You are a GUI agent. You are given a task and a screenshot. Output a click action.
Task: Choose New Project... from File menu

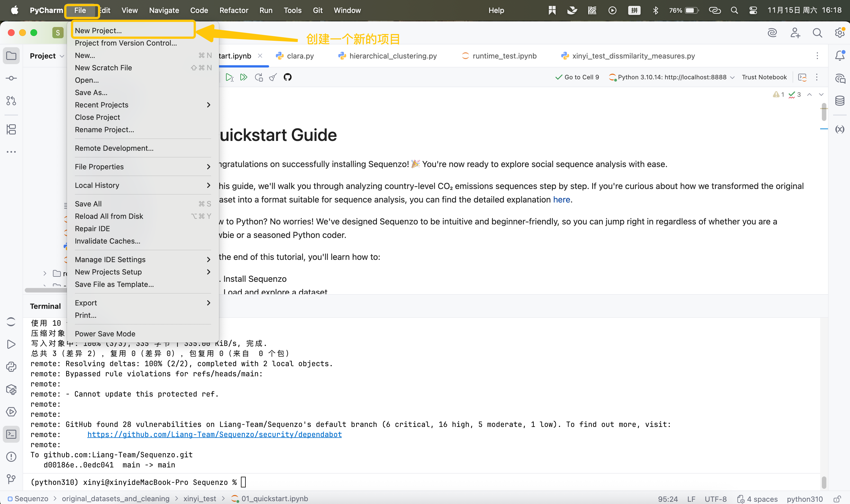pyautogui.click(x=98, y=31)
